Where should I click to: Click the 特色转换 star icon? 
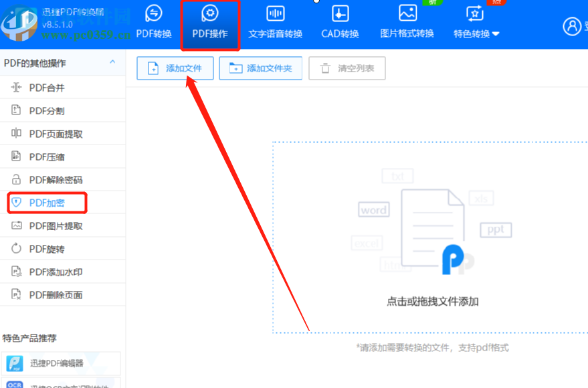coord(475,14)
